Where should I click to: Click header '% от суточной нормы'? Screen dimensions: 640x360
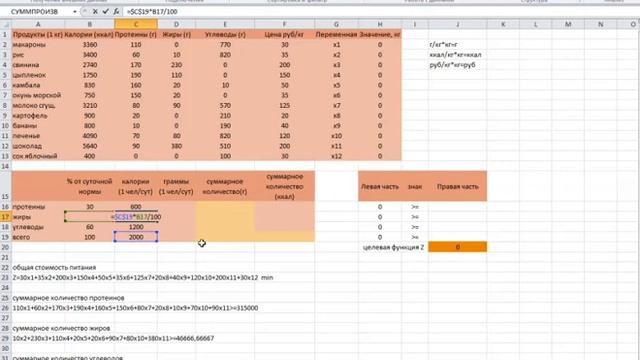89,187
